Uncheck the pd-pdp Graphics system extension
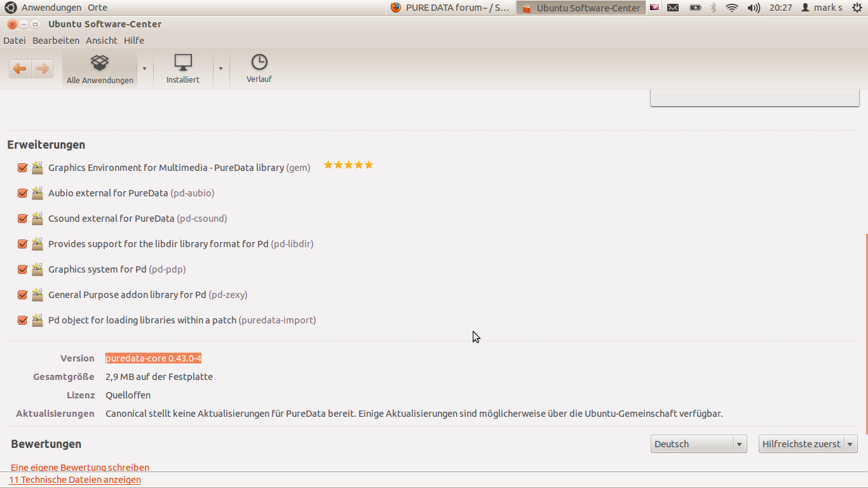This screenshot has height=488, width=868. tap(22, 269)
